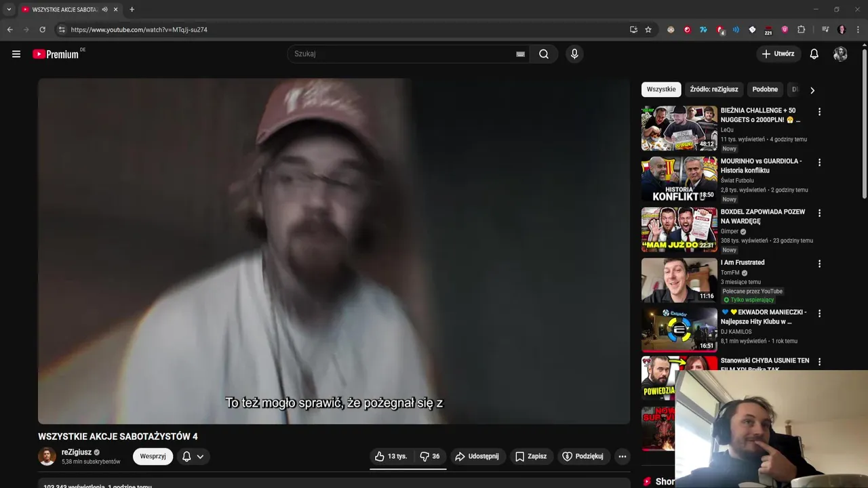Mute the tab via speaker icon
Screen dimensions: 868x488
click(x=104, y=9)
